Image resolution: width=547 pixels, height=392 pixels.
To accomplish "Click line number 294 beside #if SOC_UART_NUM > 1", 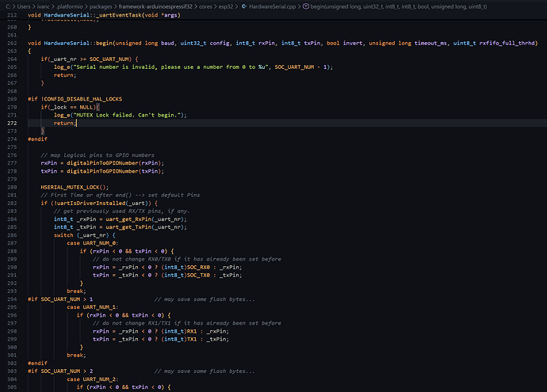I will pyautogui.click(x=11, y=299).
